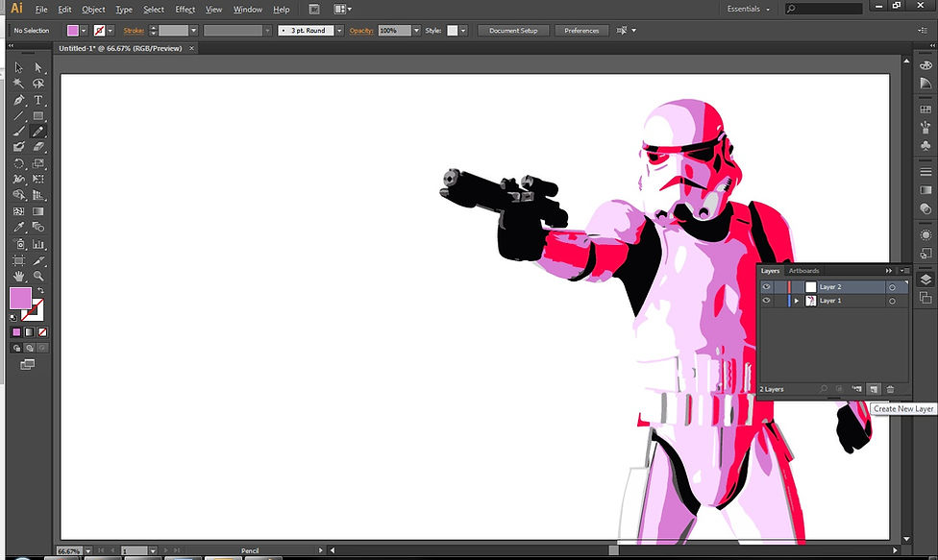Viewport: 938px width, 560px height.
Task: Select the Blob Brush tool
Action: (x=18, y=147)
